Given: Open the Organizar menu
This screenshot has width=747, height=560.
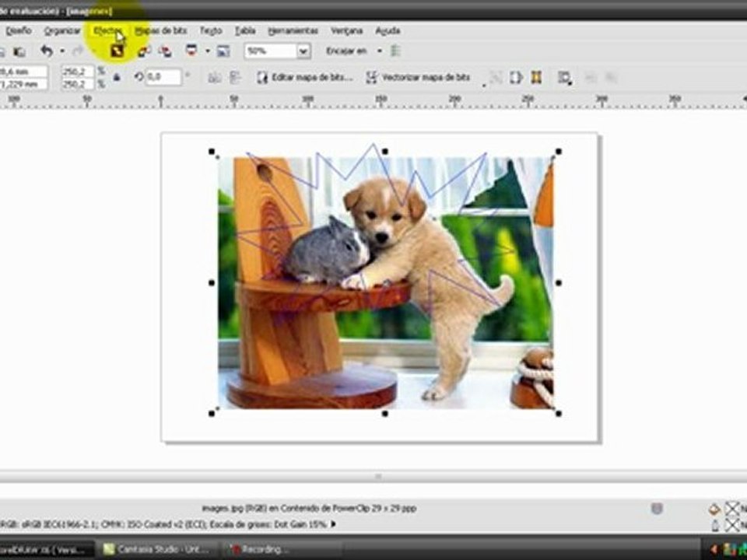Looking at the screenshot, I should pos(62,30).
